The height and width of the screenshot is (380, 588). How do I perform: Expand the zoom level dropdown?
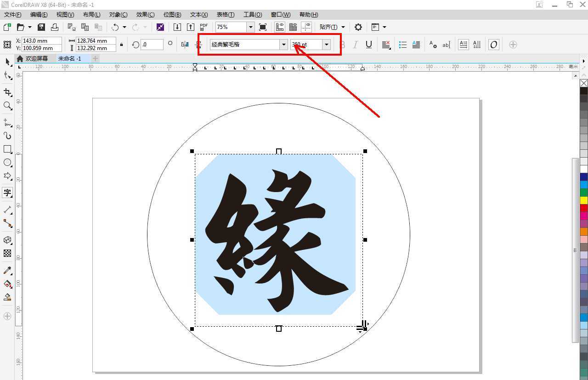(x=250, y=27)
